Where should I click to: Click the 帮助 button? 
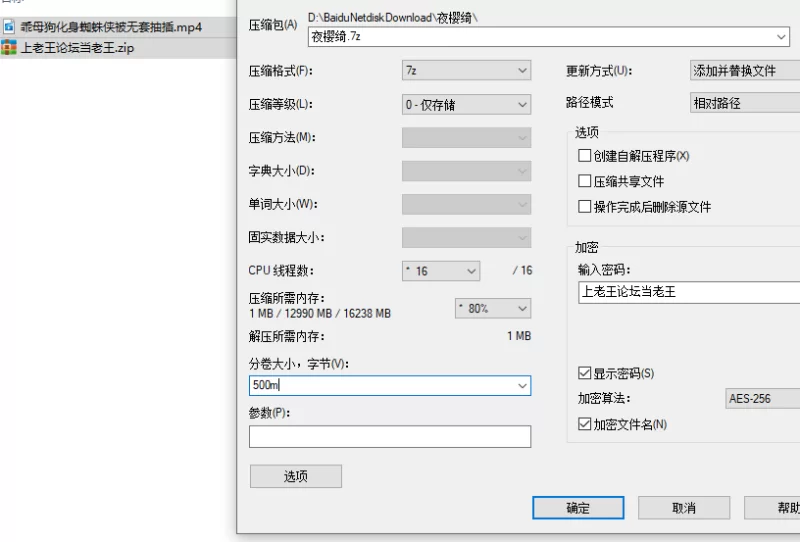click(x=772, y=508)
